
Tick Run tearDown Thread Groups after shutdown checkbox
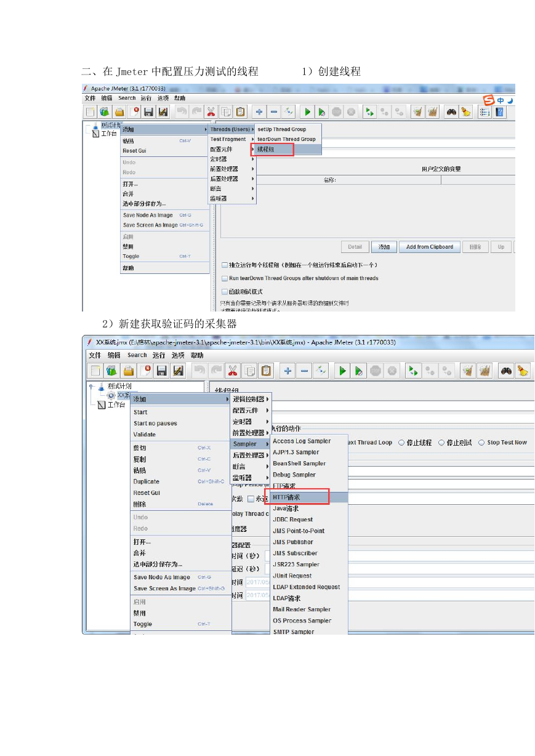(x=225, y=278)
